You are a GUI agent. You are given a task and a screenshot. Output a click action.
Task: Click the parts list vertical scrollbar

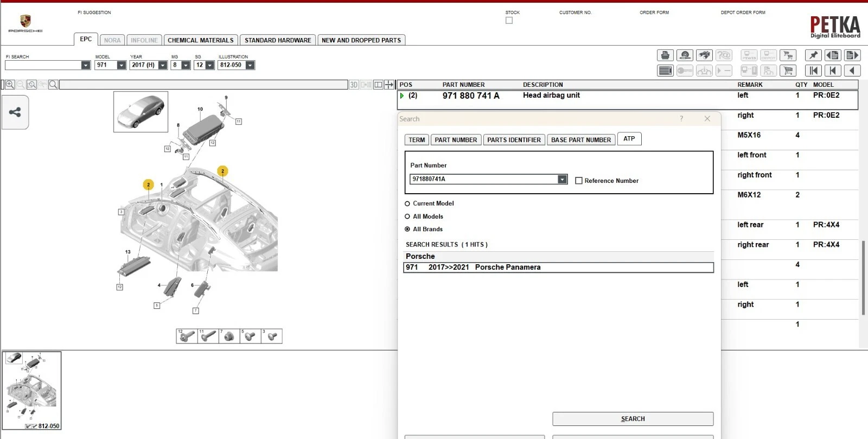(x=863, y=277)
